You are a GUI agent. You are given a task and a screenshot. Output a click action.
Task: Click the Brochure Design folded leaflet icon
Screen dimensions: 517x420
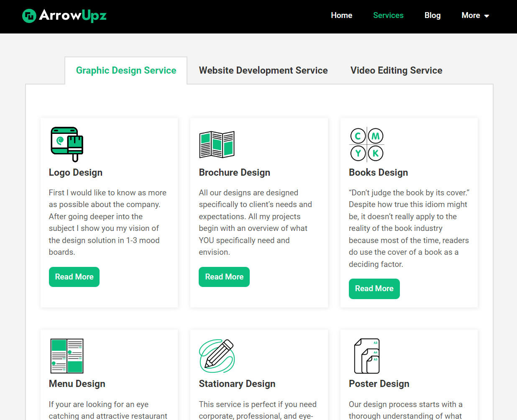click(x=217, y=144)
